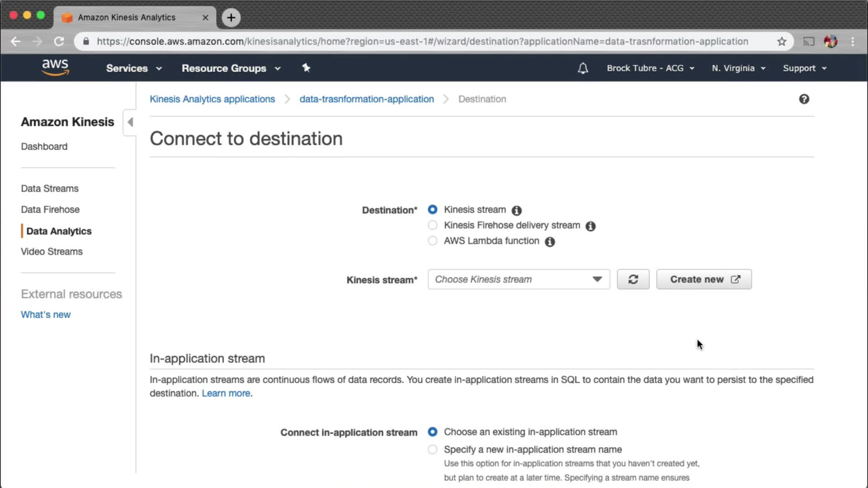Click the Create new stream button
Image resolution: width=868 pixels, height=488 pixels.
pos(704,279)
